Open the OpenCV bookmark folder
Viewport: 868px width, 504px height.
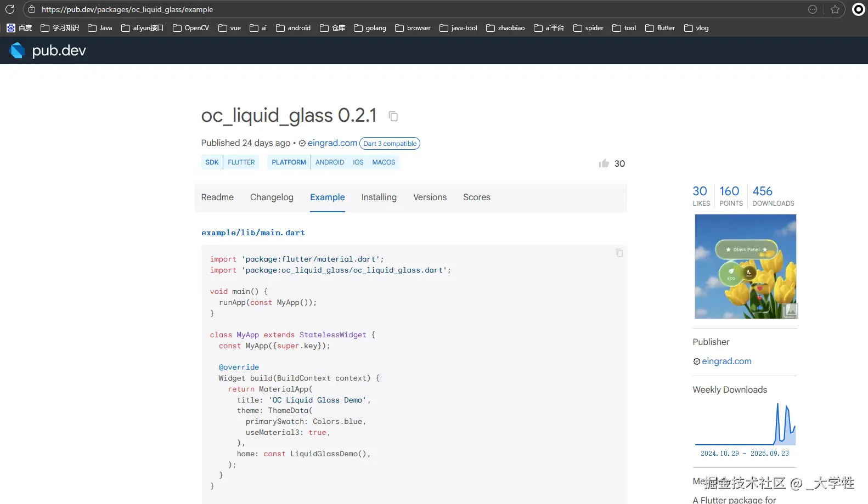[x=191, y=28]
